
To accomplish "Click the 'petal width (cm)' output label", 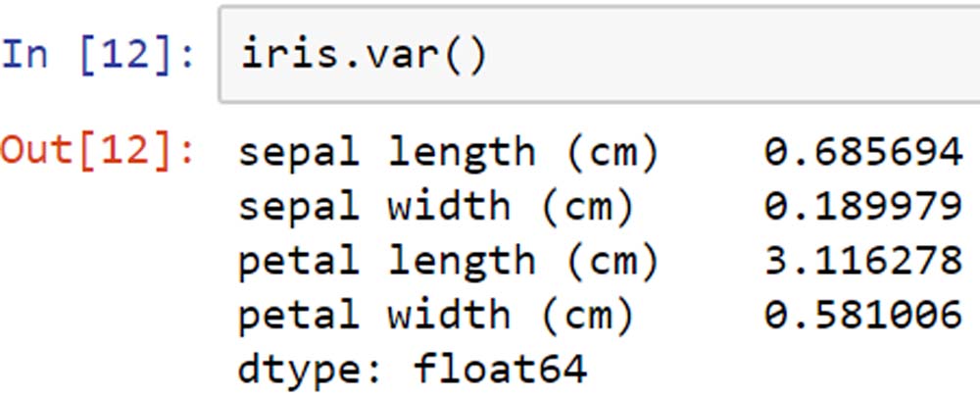I will (436, 315).
